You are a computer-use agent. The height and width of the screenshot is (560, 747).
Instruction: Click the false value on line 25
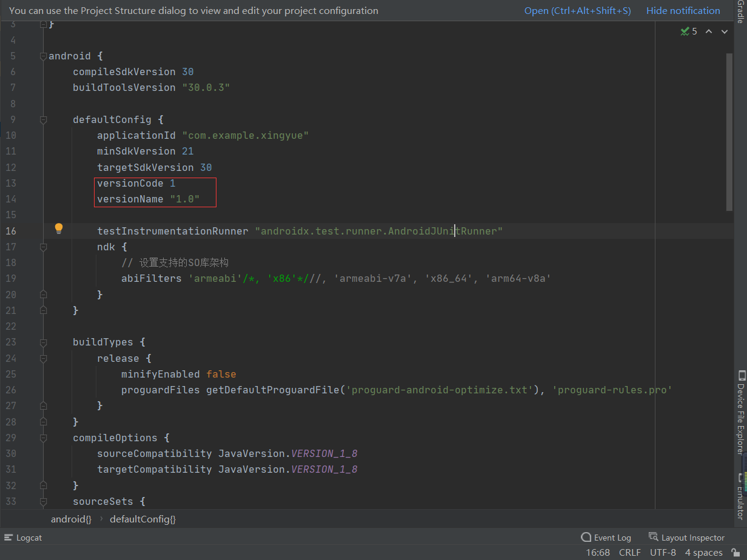pyautogui.click(x=221, y=374)
